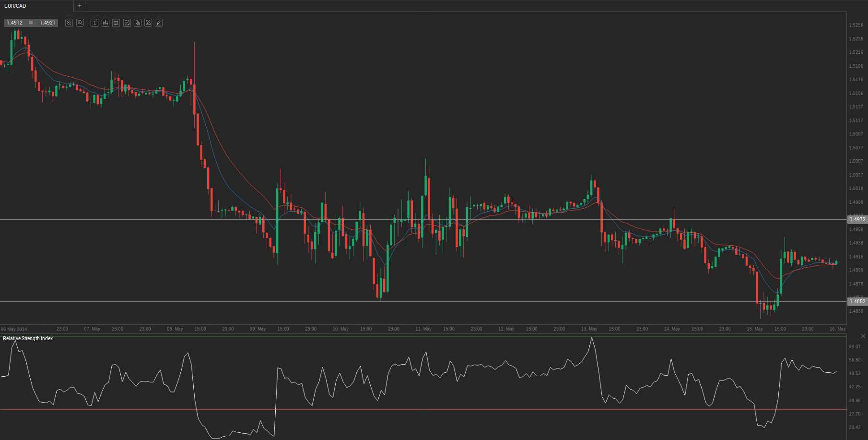Close the Relative Strength Index panel

863,336
